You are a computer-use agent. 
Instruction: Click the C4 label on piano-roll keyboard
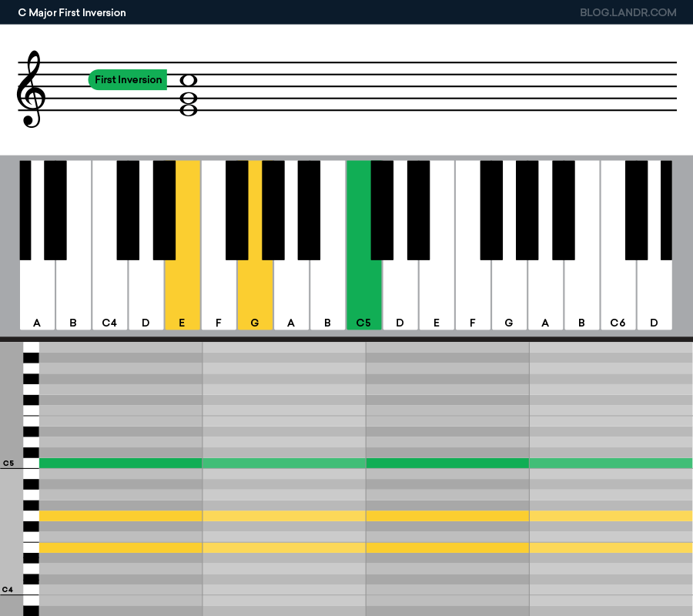tap(8, 590)
